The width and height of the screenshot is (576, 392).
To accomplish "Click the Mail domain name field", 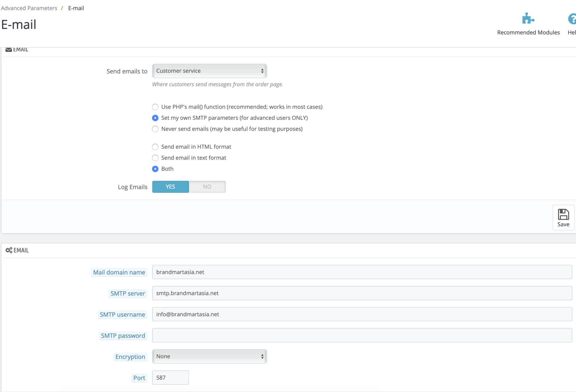I will pyautogui.click(x=362, y=272).
